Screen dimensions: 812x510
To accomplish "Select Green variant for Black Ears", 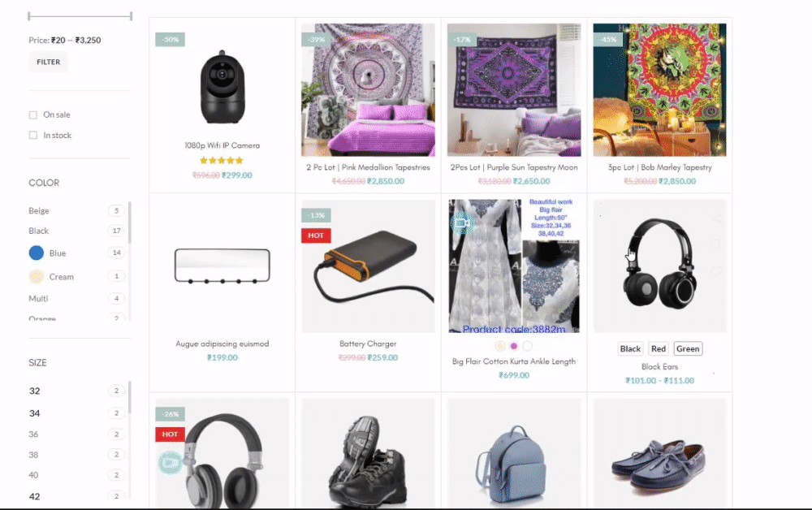I will click(x=688, y=348).
